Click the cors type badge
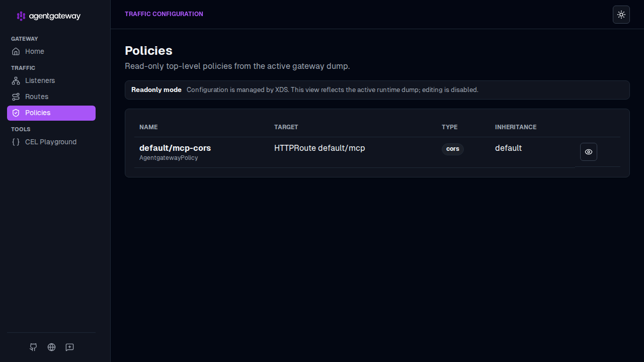644x362 pixels. click(x=453, y=149)
